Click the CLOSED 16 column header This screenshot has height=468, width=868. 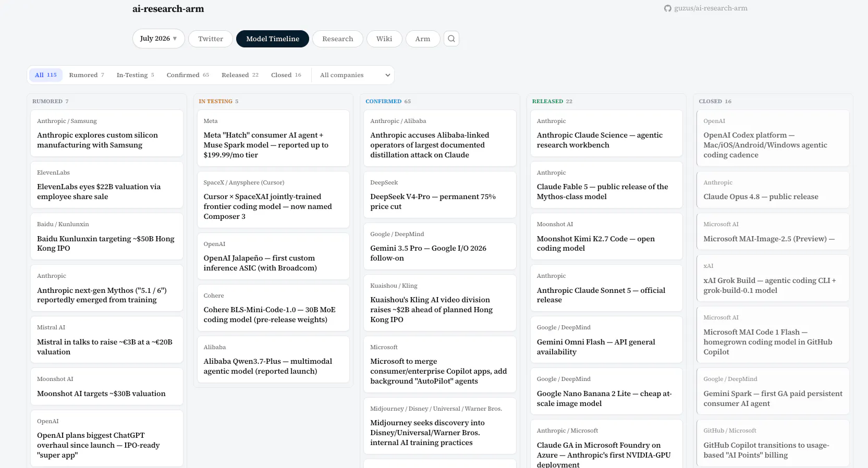[715, 102]
